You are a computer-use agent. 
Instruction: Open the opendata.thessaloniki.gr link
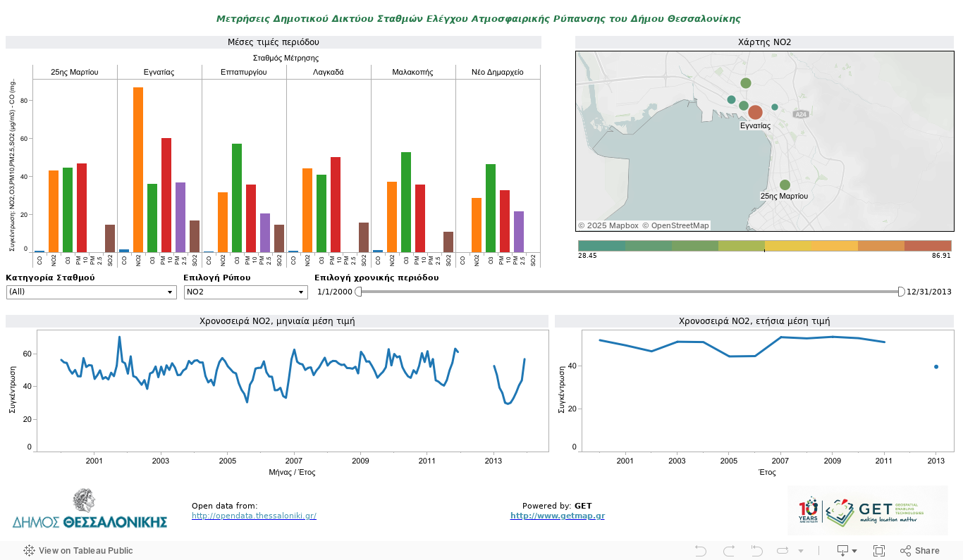(x=254, y=516)
